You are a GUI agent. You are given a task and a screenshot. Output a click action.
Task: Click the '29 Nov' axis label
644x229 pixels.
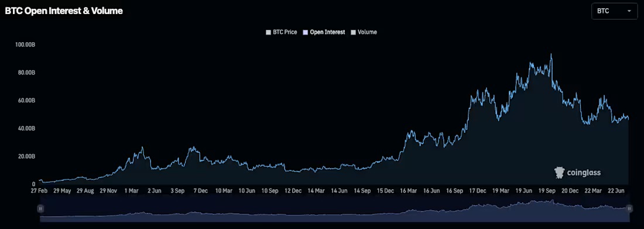[x=108, y=191]
